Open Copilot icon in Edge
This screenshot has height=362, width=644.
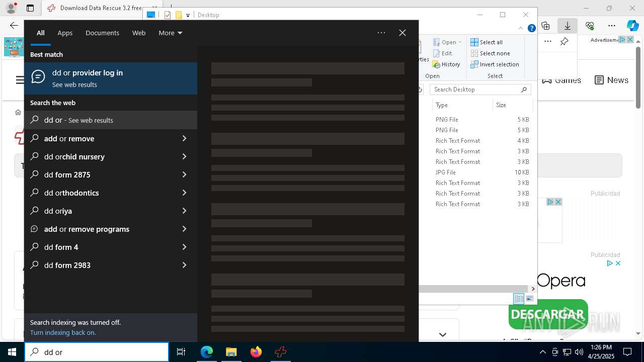coord(633,26)
